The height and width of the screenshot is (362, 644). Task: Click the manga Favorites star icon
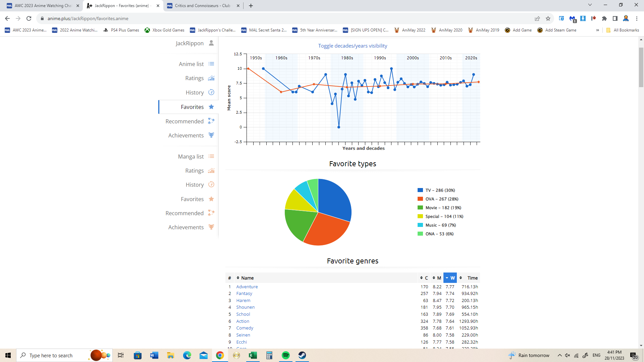coord(211,199)
